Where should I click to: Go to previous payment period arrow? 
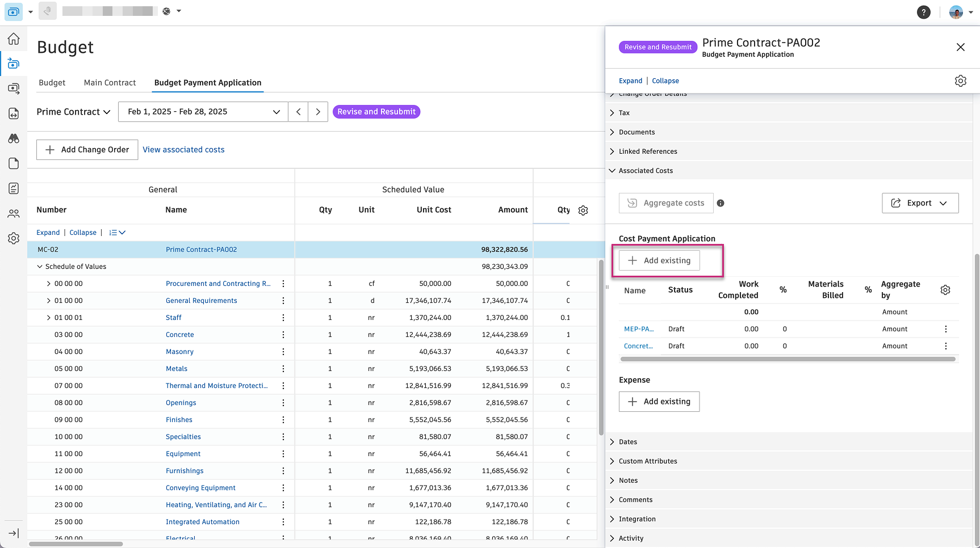pos(299,112)
